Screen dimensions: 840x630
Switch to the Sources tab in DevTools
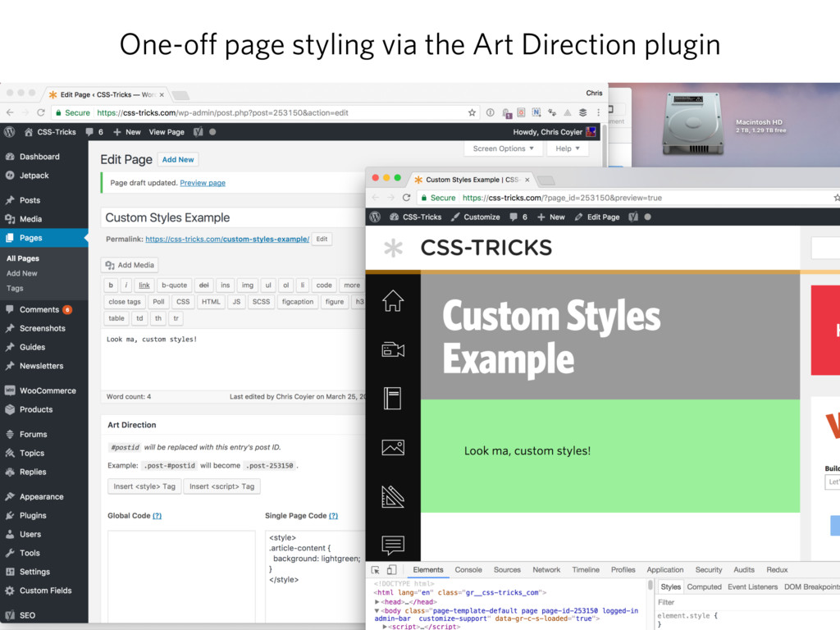tap(507, 570)
